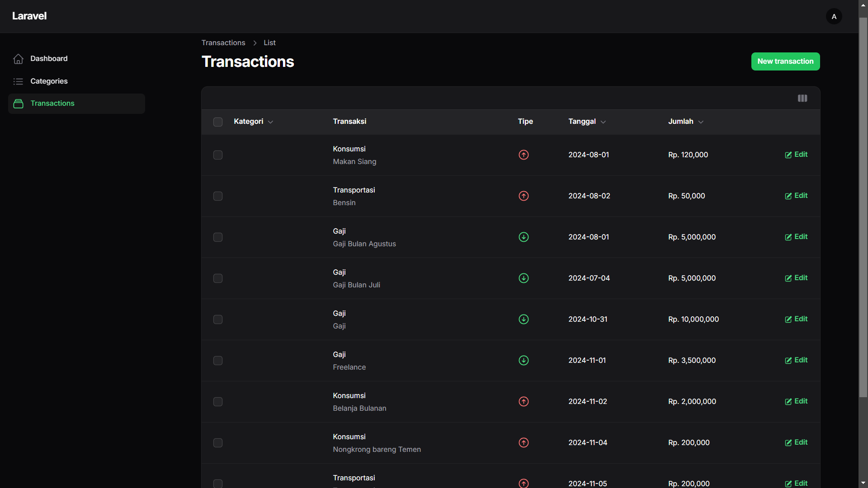
Task: Click the income icon for Freelance row
Action: (x=524, y=361)
